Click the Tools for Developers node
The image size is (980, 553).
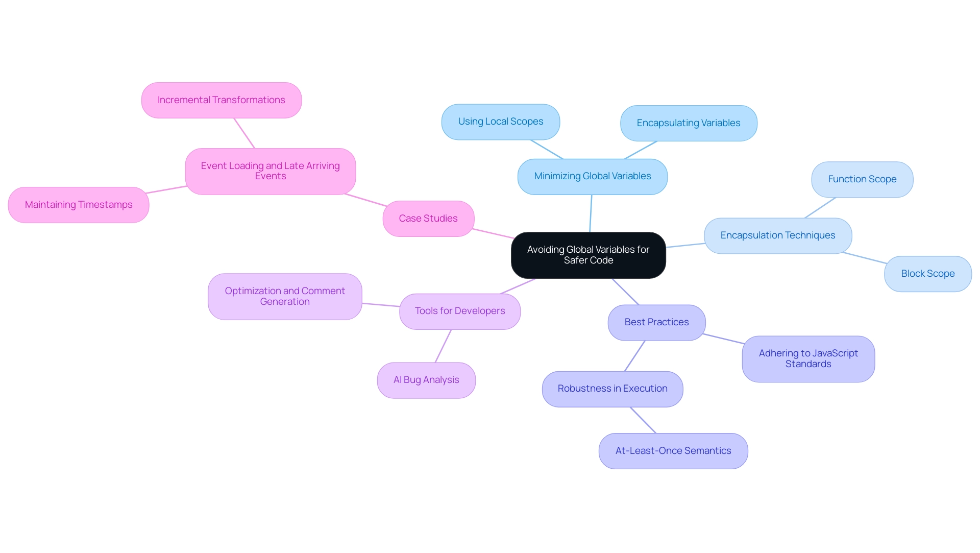pos(460,310)
